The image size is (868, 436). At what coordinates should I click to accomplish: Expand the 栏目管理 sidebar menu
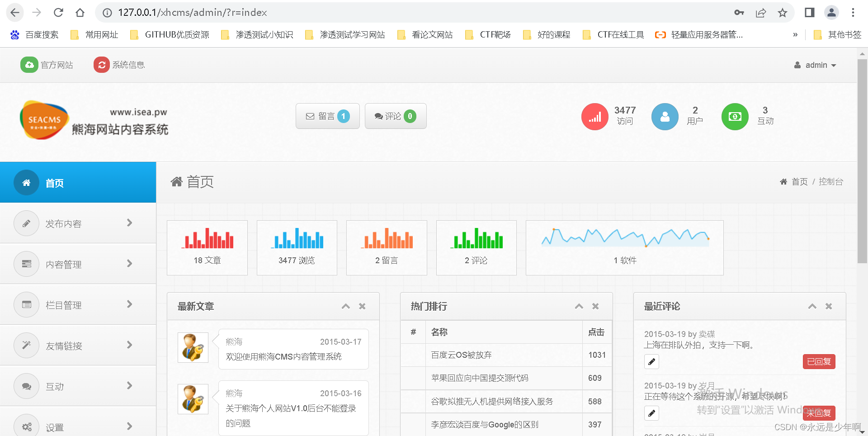[78, 304]
